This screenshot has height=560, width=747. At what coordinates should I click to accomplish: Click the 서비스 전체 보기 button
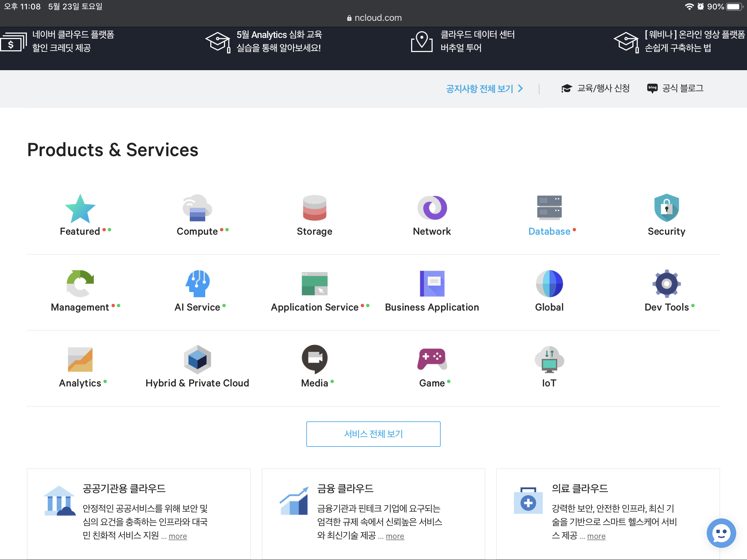tap(373, 434)
